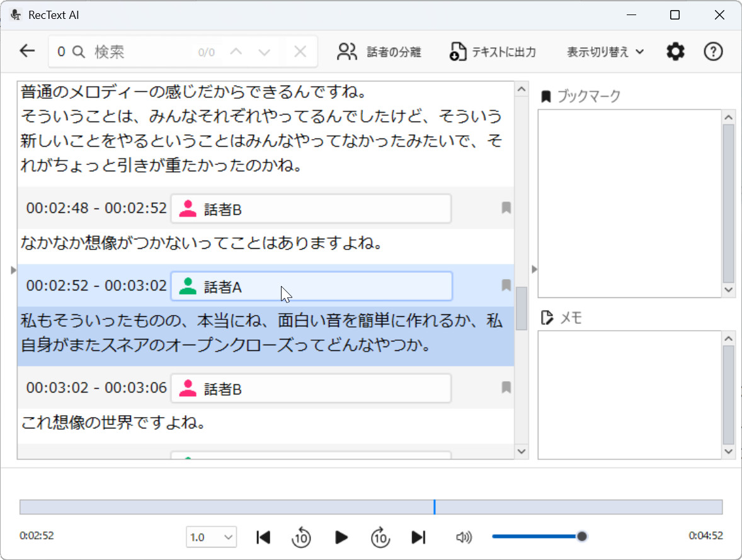This screenshot has width=742, height=560.
Task: Click the back arrow icon
Action: pos(27,51)
